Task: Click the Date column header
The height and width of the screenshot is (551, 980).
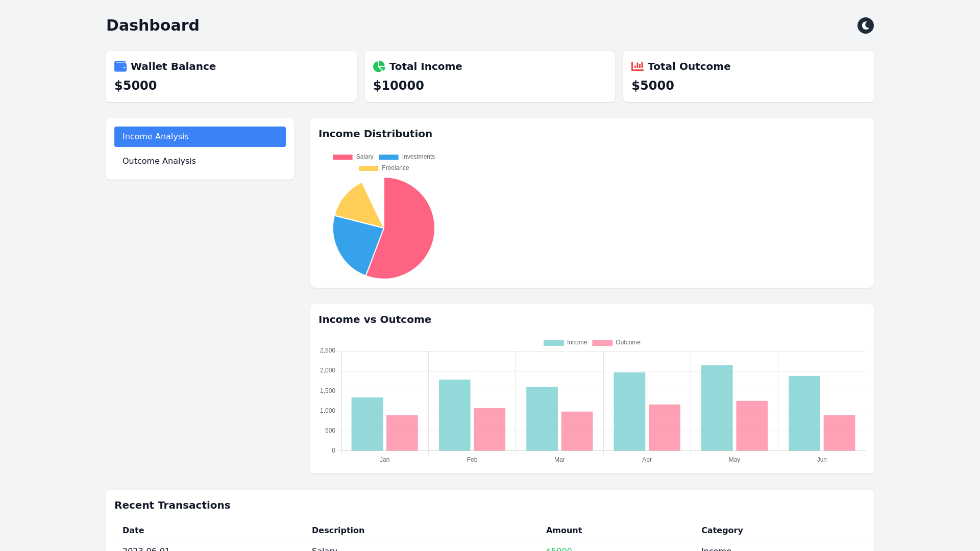Action: (x=133, y=531)
